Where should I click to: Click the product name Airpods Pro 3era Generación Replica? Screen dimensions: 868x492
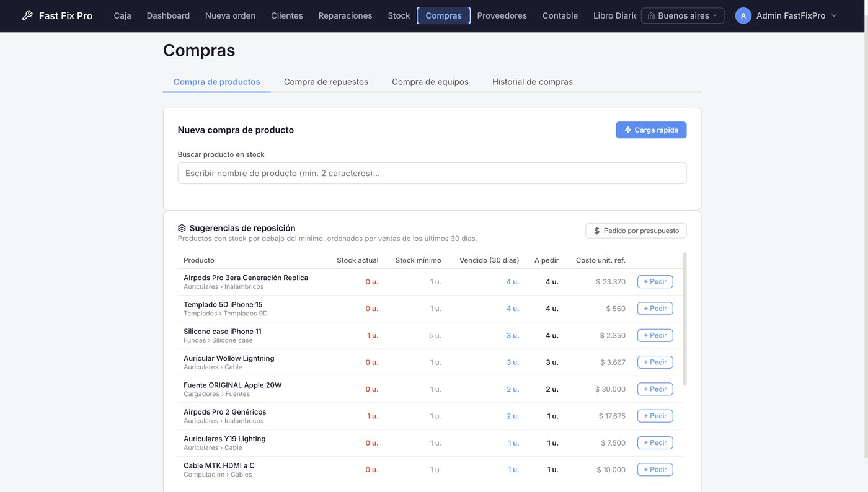(246, 278)
